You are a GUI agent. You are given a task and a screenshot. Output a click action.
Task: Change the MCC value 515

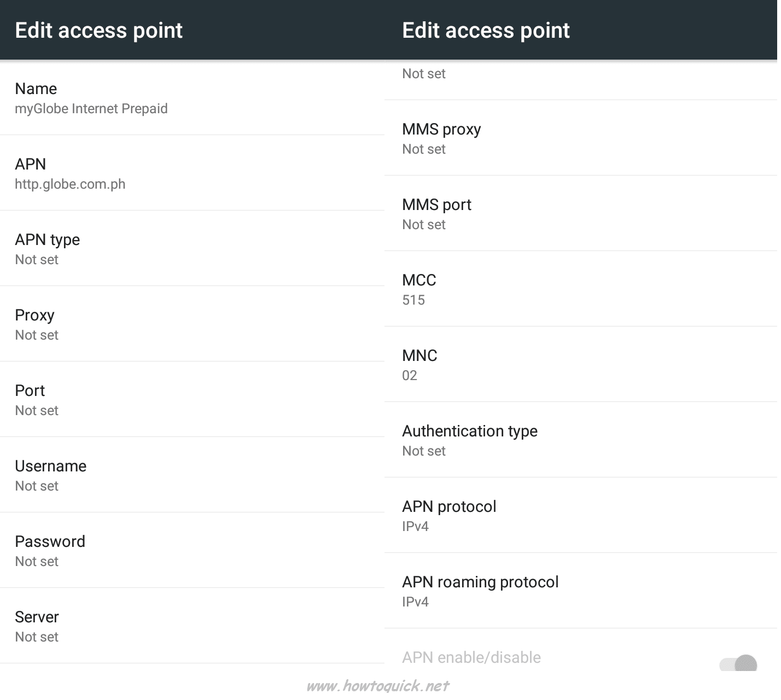[x=581, y=289]
